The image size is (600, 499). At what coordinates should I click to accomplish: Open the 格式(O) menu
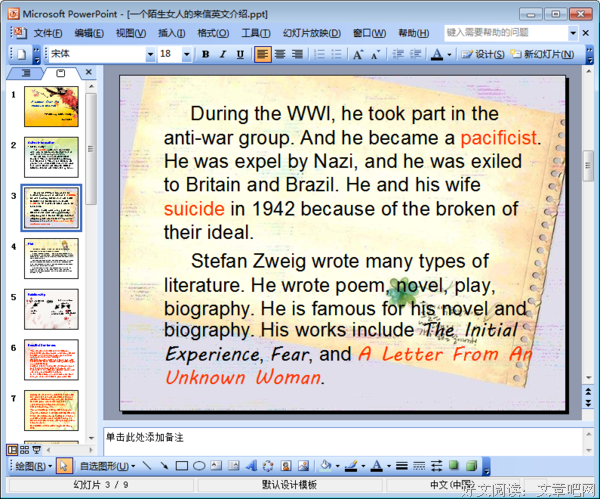tap(213, 33)
